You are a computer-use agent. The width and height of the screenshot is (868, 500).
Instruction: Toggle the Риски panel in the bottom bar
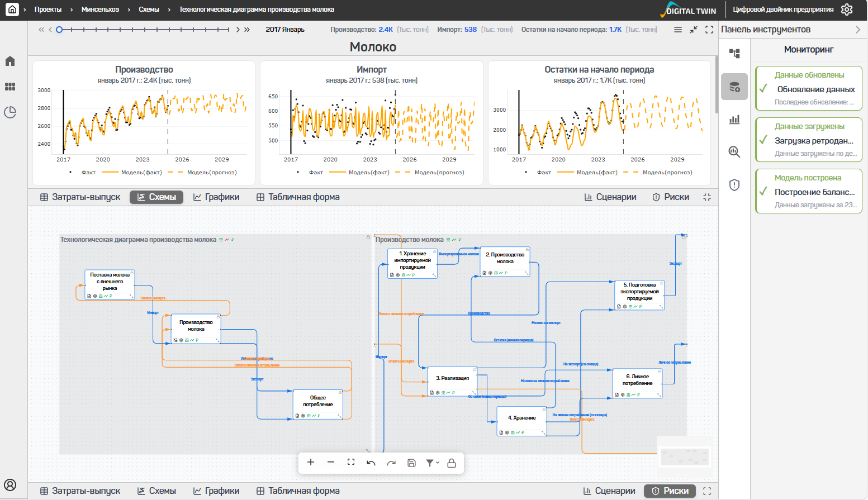(x=670, y=491)
